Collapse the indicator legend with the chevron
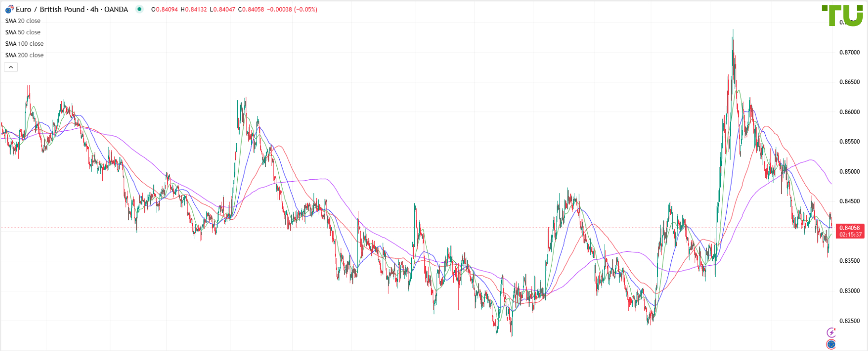 (11, 67)
